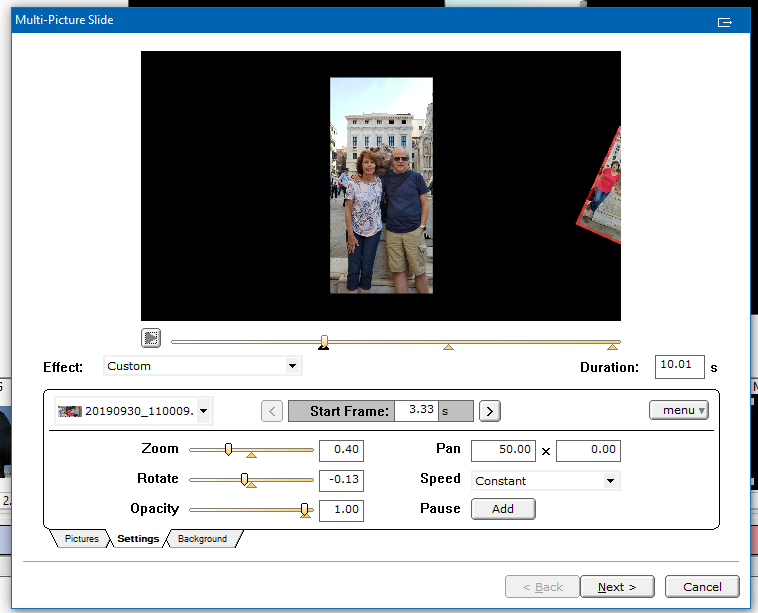Go to the previous keyframe arrow
Image resolution: width=758 pixels, height=613 pixels.
pos(271,410)
